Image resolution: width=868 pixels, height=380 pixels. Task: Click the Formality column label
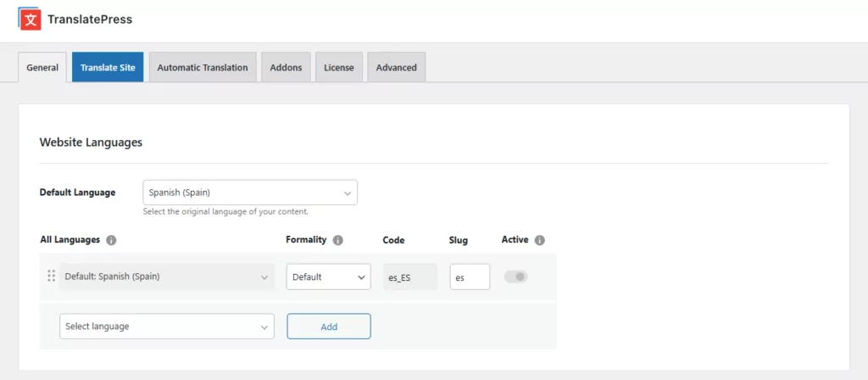(306, 240)
